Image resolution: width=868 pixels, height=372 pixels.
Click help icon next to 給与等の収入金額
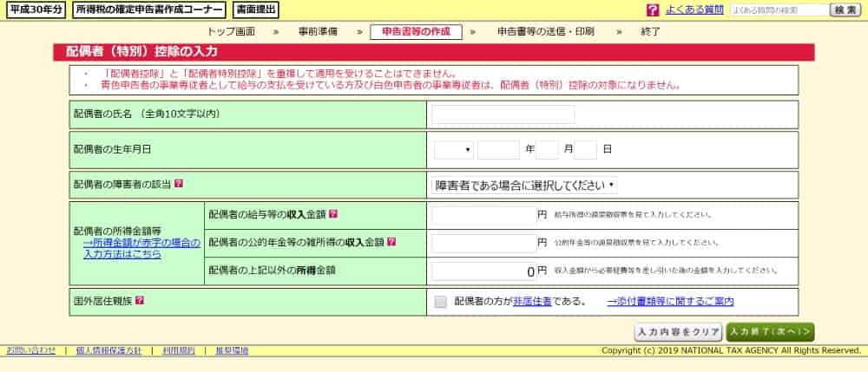[332, 213]
